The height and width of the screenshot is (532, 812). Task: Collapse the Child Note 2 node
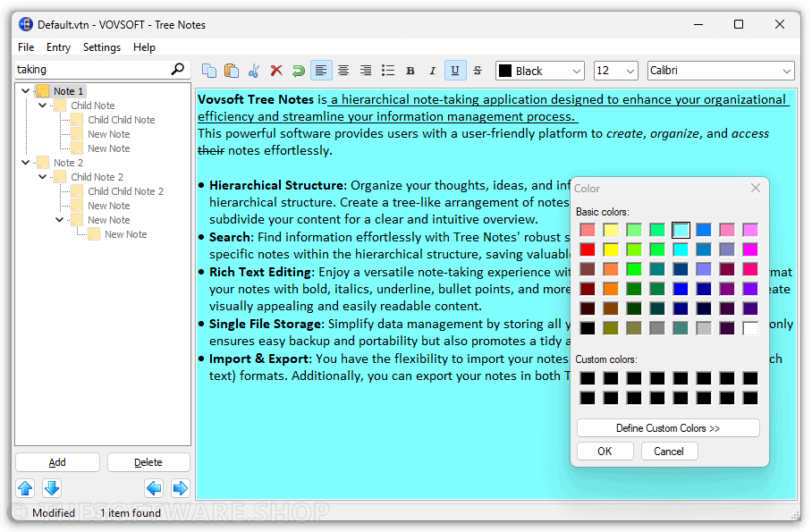[x=42, y=177]
